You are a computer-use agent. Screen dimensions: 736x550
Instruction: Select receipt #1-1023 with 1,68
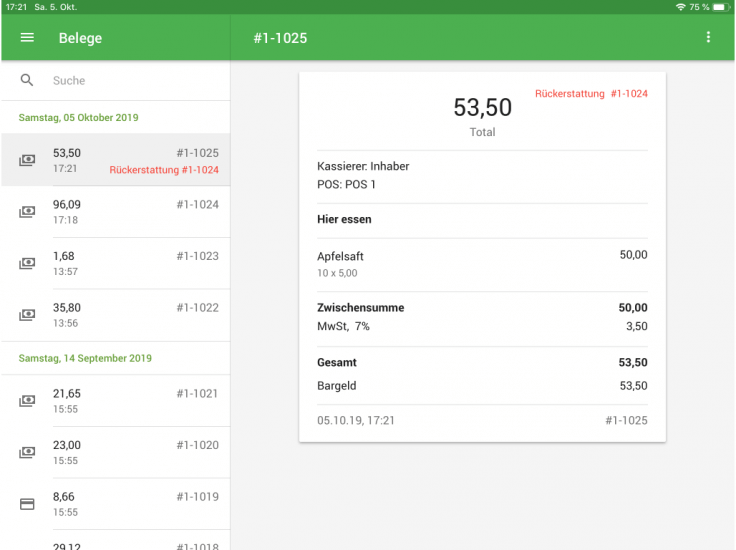tap(115, 263)
